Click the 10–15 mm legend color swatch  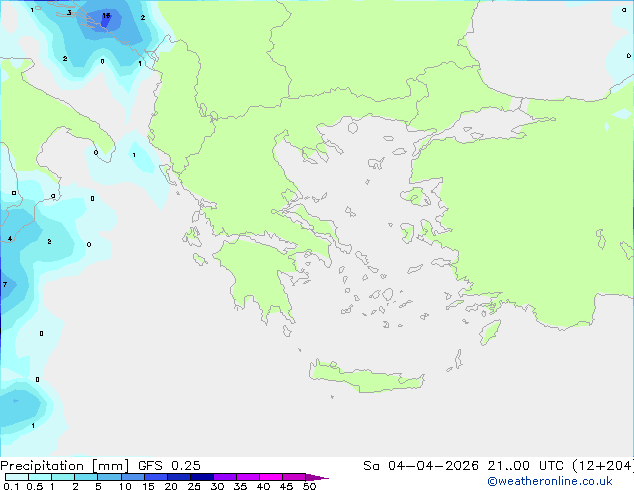[x=133, y=477]
